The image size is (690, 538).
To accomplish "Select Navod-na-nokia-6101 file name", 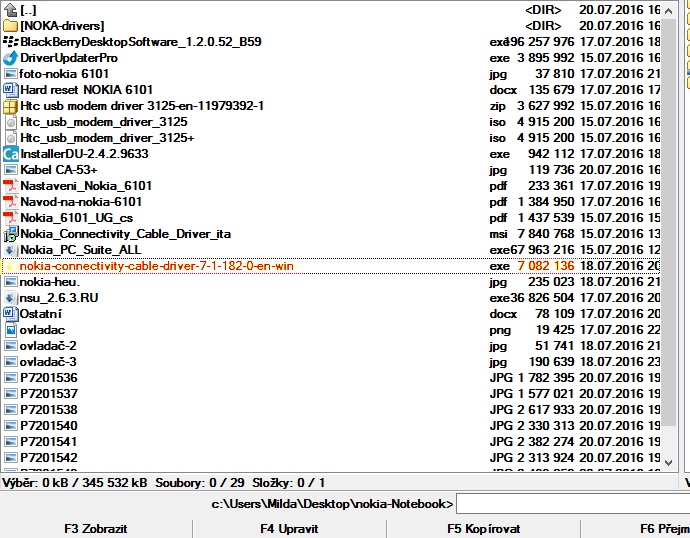I will click(x=81, y=202).
